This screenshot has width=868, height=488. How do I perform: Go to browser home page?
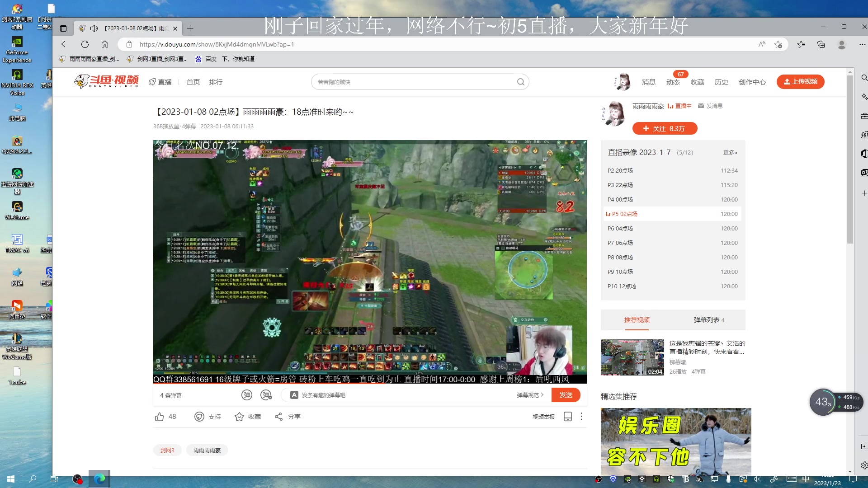(105, 44)
